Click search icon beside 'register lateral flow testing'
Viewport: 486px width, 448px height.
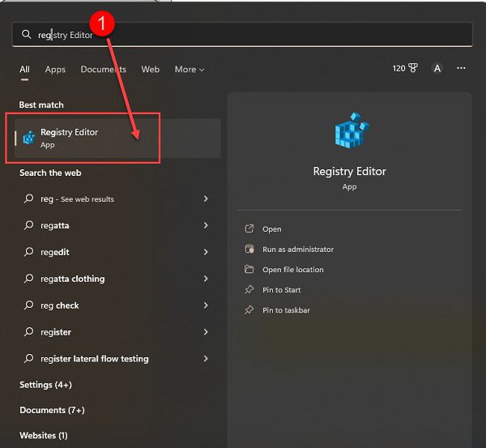[28, 358]
